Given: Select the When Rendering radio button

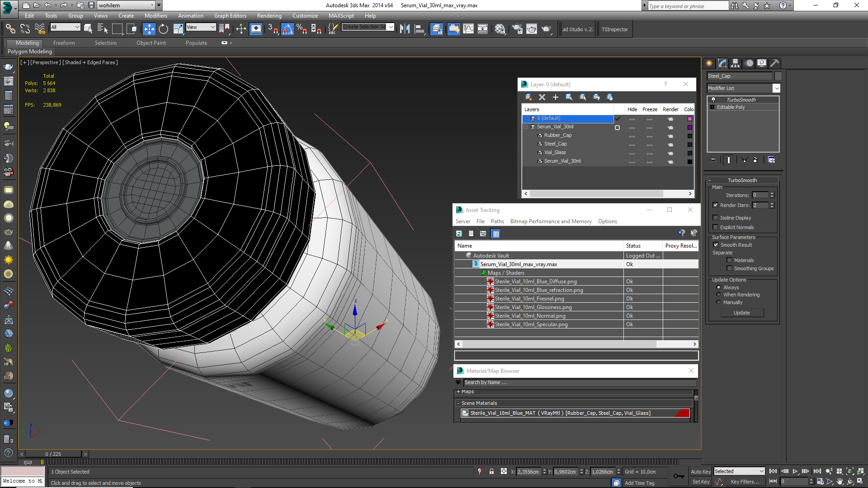Looking at the screenshot, I should coord(718,294).
